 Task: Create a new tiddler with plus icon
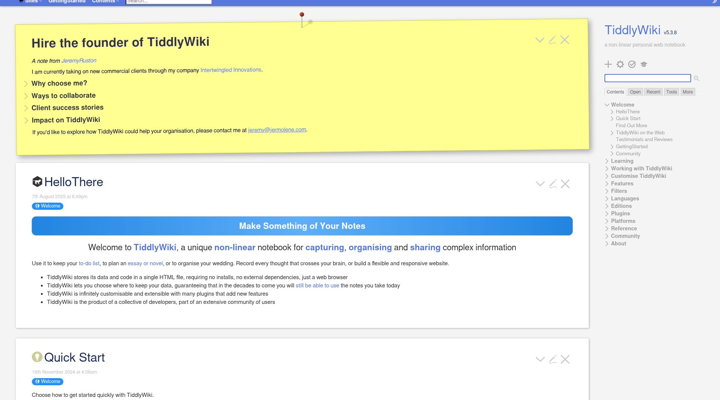point(608,64)
